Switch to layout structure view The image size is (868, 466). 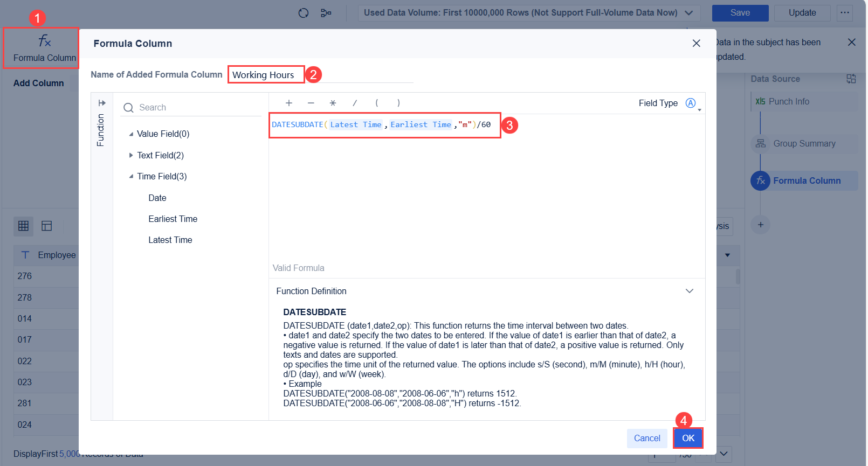pos(47,226)
